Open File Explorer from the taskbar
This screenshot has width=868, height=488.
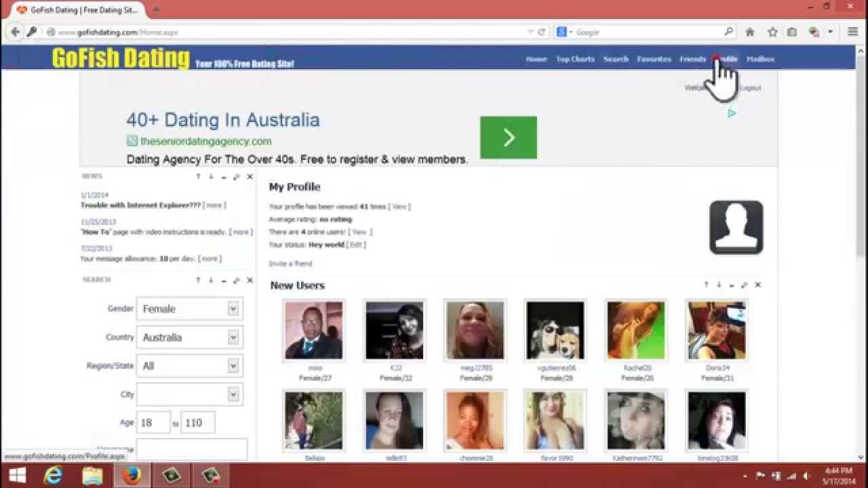[93, 476]
